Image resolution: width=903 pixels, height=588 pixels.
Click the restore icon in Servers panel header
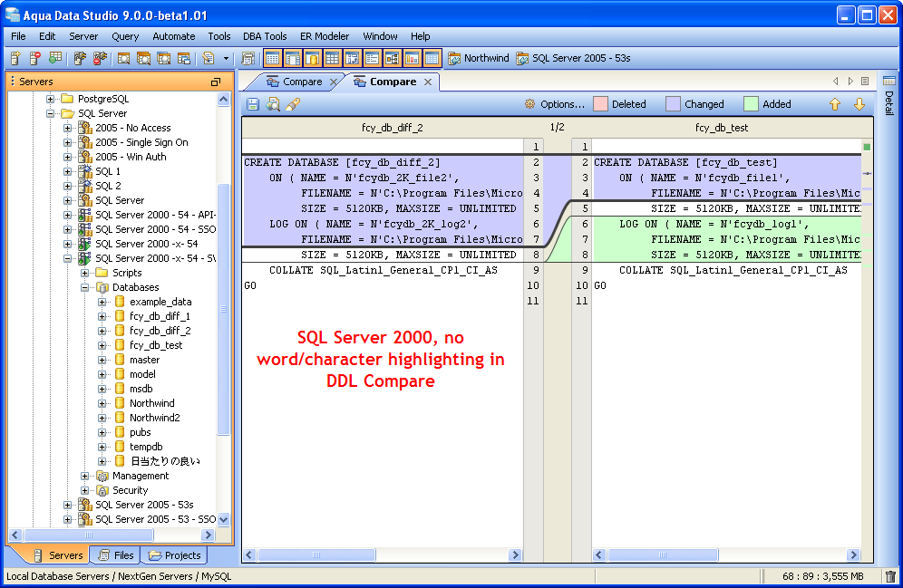point(216,82)
